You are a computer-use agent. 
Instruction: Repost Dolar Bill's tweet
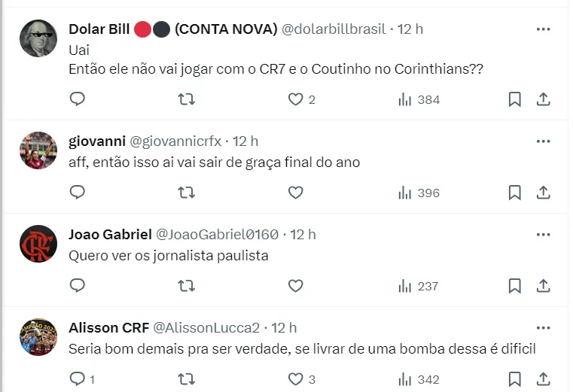coord(186,99)
